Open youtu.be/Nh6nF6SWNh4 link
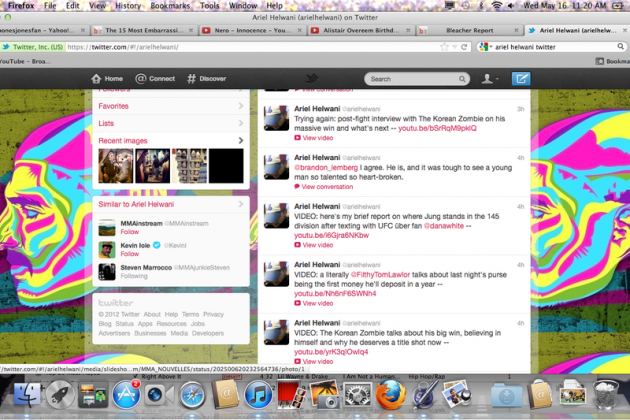 335,293
